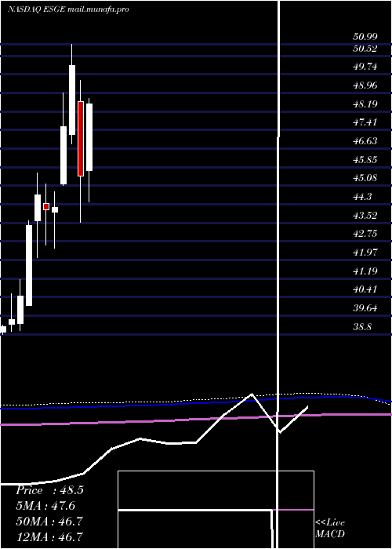Select the 41.97 price axis label
The image size is (392, 549).
point(365,252)
